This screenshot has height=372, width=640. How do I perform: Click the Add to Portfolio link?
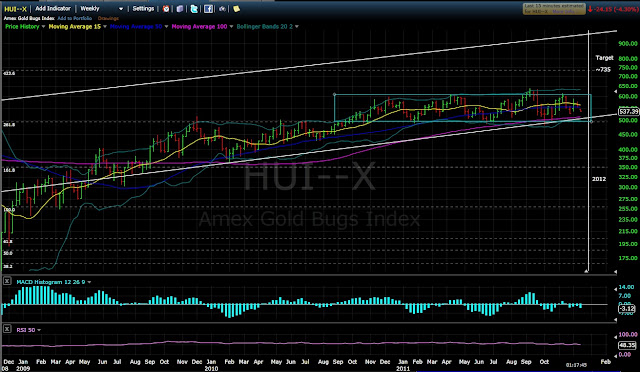[75, 18]
